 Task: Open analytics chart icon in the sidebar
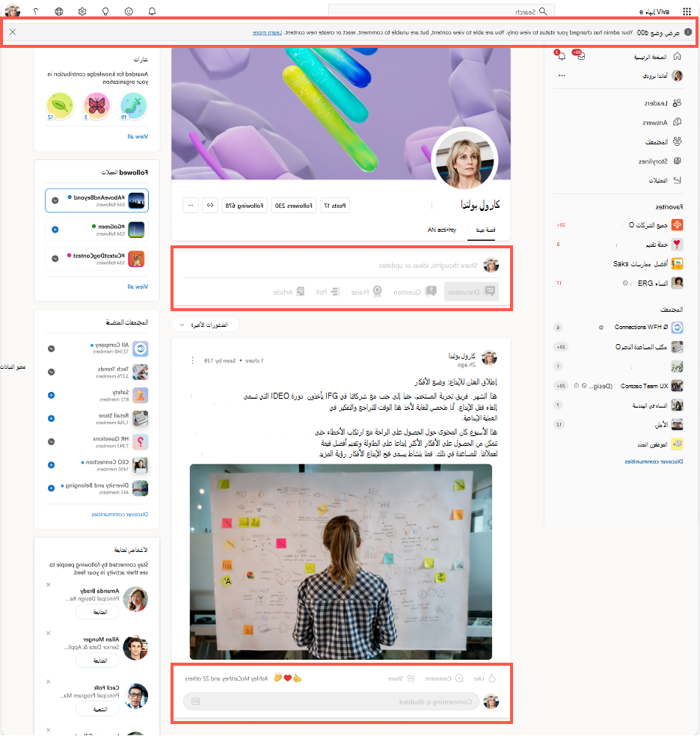click(x=677, y=180)
